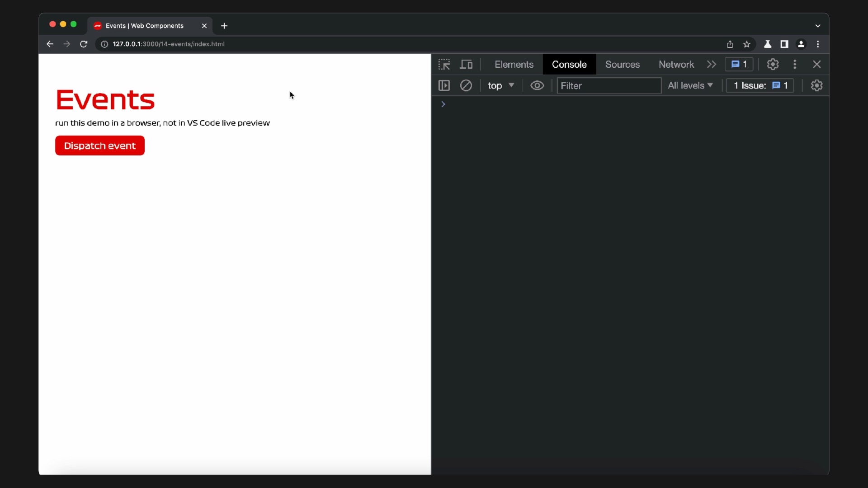Activate the inspect element picker icon
Image resolution: width=868 pixels, height=488 pixels.
tap(444, 65)
